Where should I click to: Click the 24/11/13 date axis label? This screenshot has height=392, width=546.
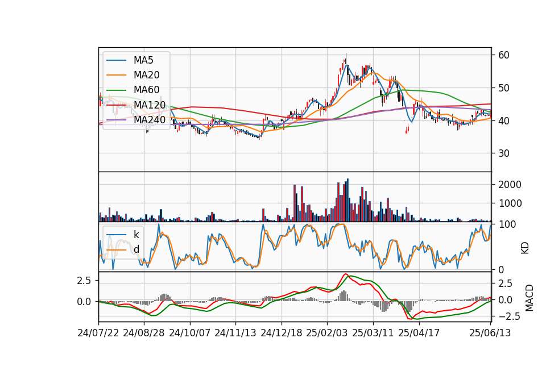pos(235,333)
